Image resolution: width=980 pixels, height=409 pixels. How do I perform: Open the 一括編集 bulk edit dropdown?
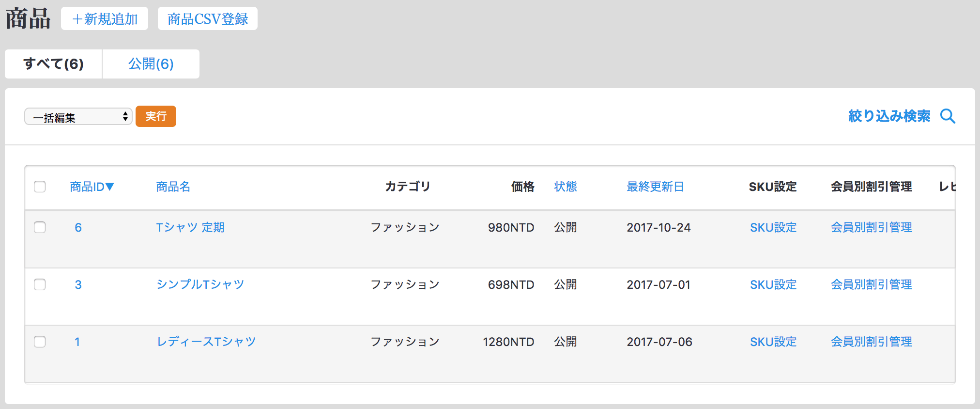78,117
